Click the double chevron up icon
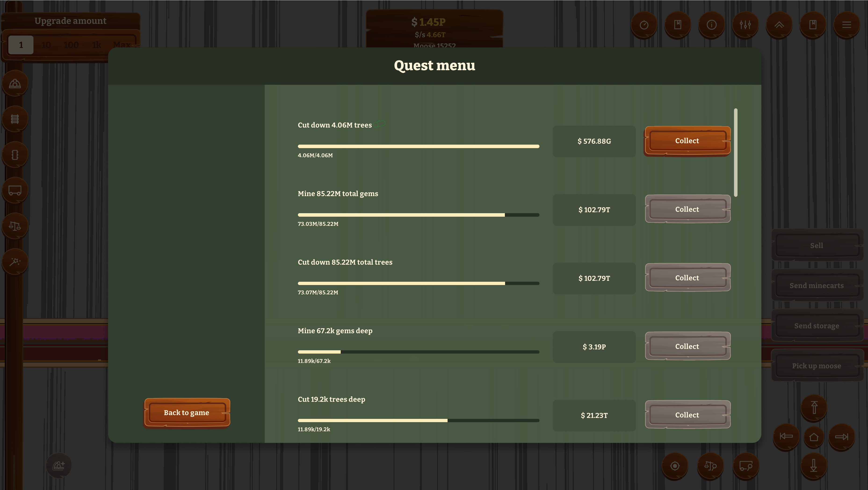Viewport: 868px width, 490px height. pyautogui.click(x=779, y=25)
